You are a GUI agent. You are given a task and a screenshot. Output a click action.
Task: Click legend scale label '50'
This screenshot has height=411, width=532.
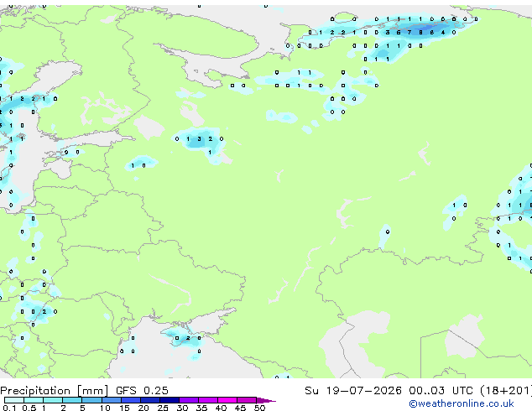[259, 408]
